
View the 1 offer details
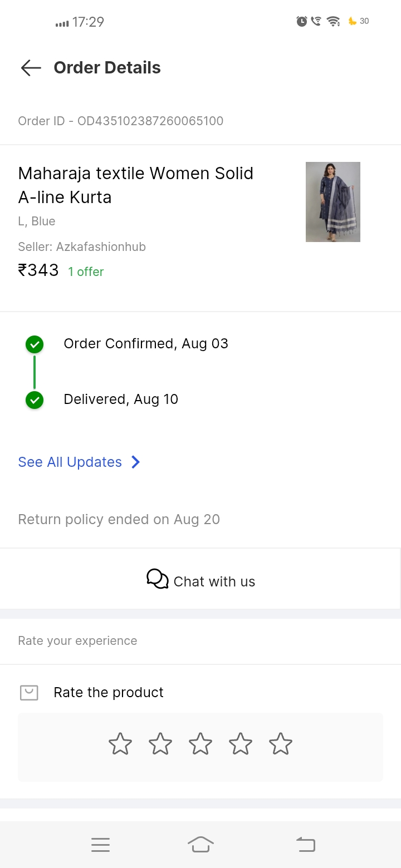pyautogui.click(x=86, y=272)
